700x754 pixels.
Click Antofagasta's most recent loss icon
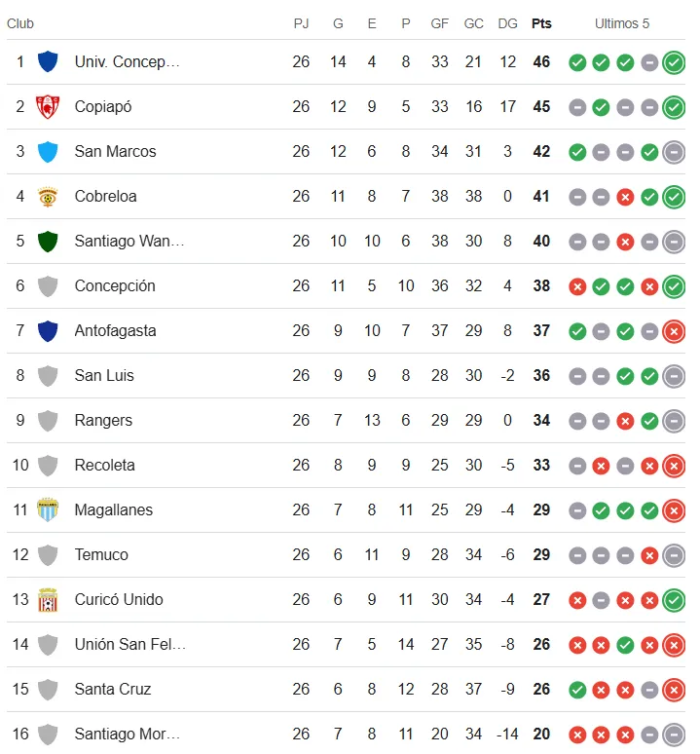click(x=673, y=331)
